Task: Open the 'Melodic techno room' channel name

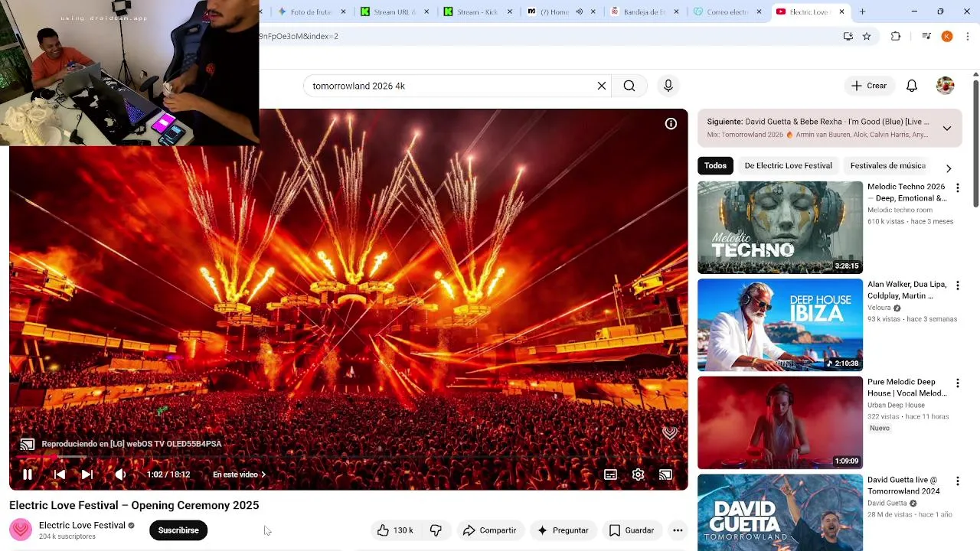Action: pos(900,210)
